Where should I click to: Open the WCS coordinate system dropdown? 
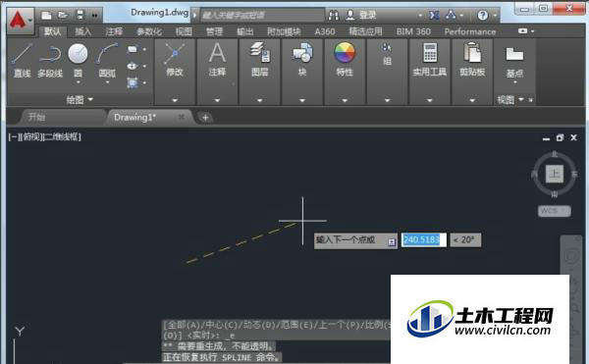555,211
